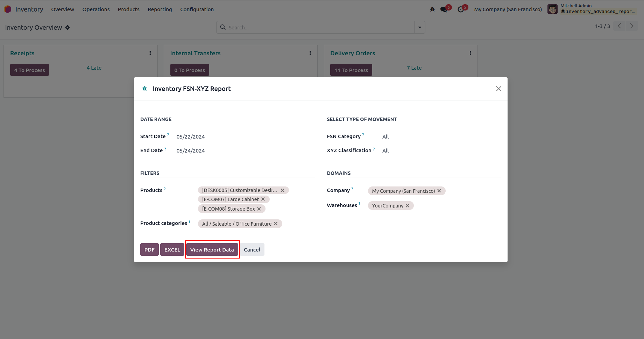Open the Operations menu

click(96, 9)
